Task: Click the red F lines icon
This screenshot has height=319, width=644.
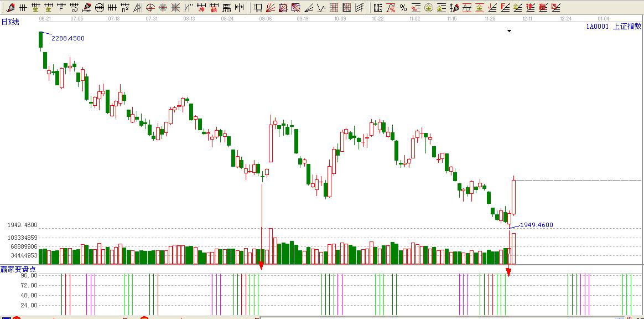Action: (505, 8)
